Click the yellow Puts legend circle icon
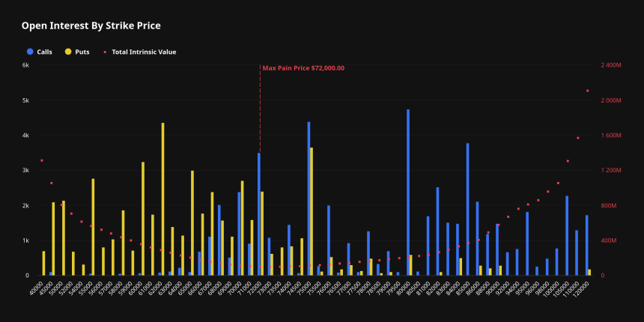Image resolution: width=644 pixels, height=322 pixels. pyautogui.click(x=69, y=52)
